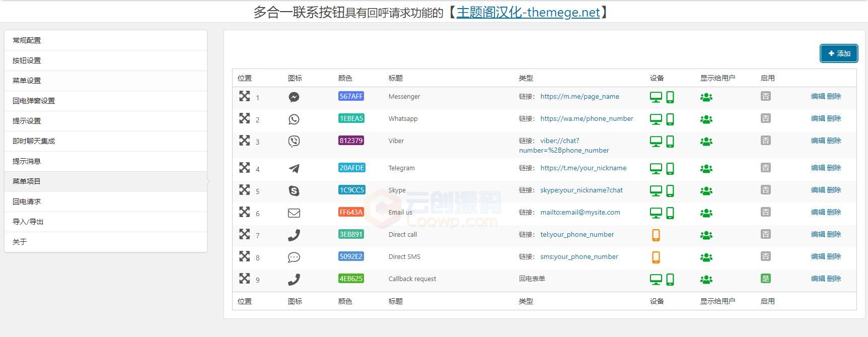The image size is (868, 337).
Task: Open the mailto:email@mysite.com link
Action: click(580, 212)
